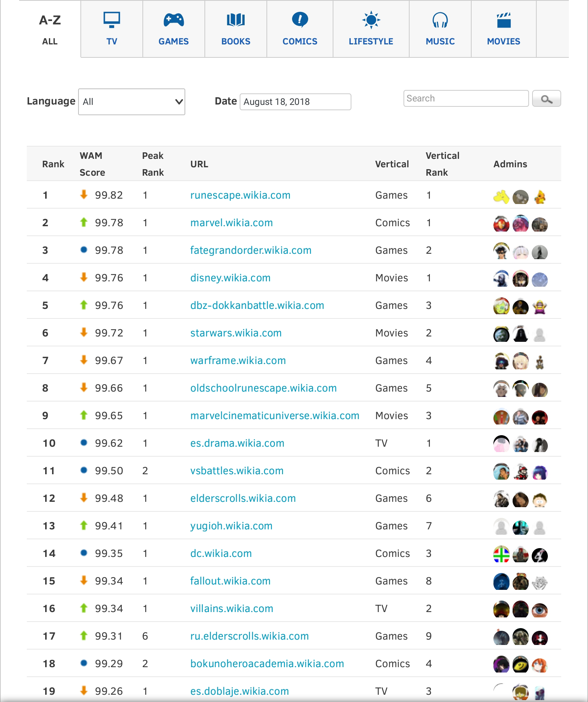Click the comics speech bubble icon

coord(300,20)
